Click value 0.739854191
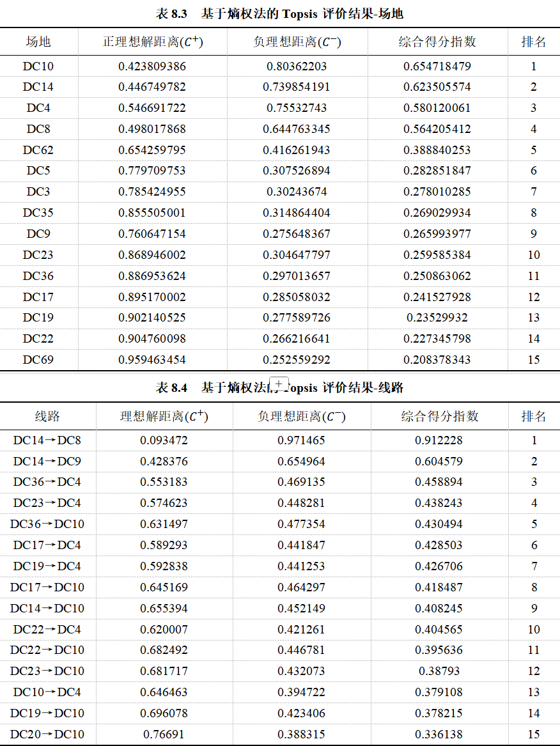560x746 pixels. pos(297,87)
